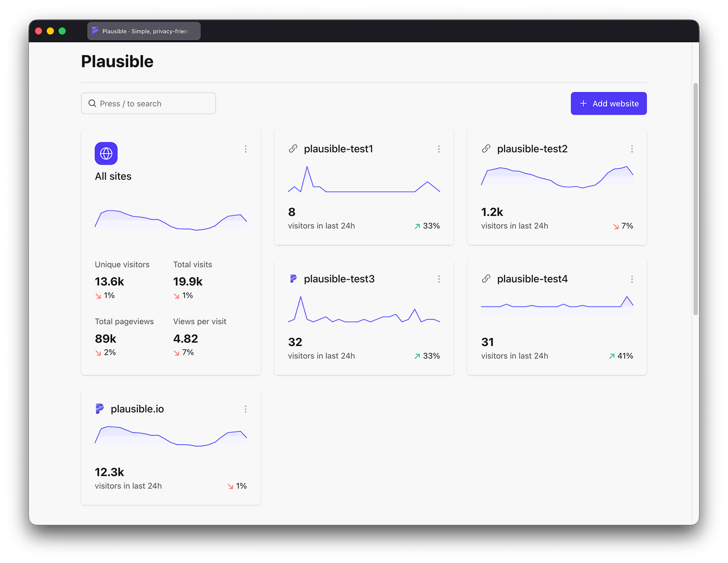The height and width of the screenshot is (563, 728).
Task: Click the link icon beside plausible-test4
Action: point(486,279)
